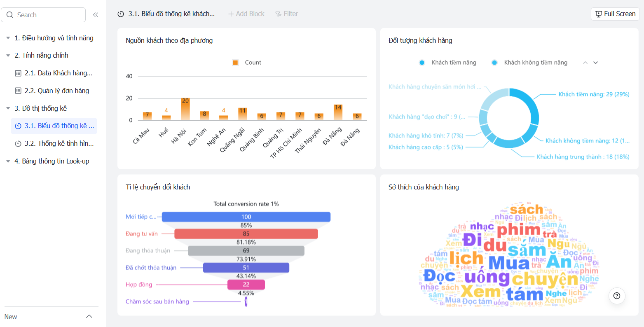
Task: Click the Khách hàng "dạo chơi" : 9 label
Action: [x=427, y=117]
